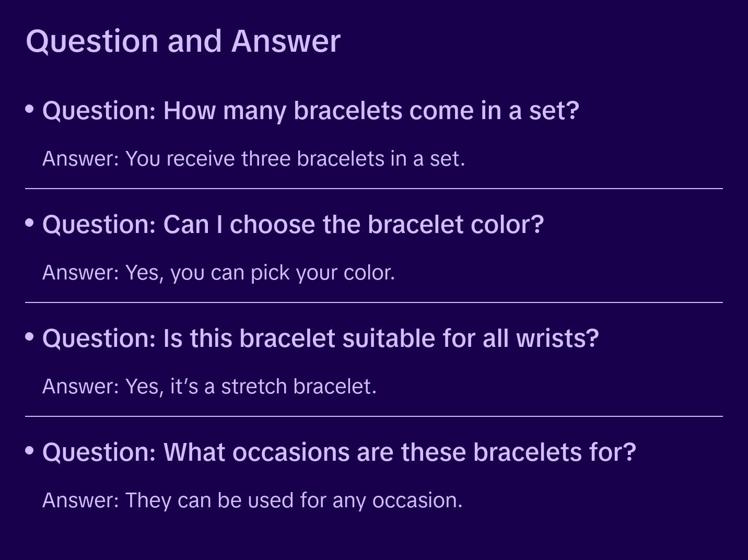This screenshot has width=748, height=560.
Task: Click the "Question and Answer" heading
Action: point(183,41)
